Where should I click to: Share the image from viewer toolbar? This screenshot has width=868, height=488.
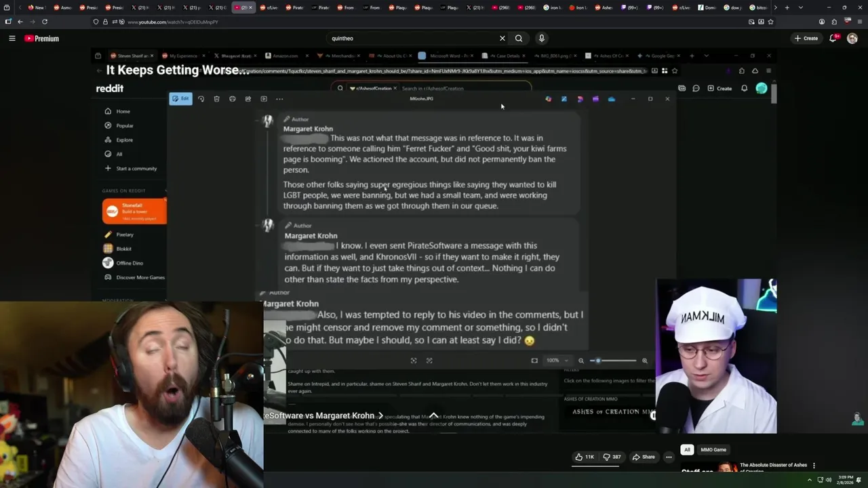tap(248, 99)
